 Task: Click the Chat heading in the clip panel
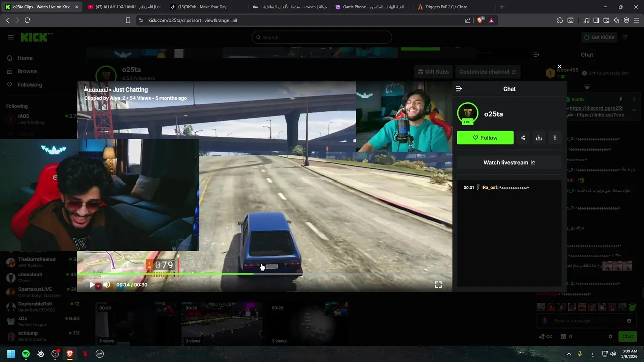pyautogui.click(x=509, y=89)
